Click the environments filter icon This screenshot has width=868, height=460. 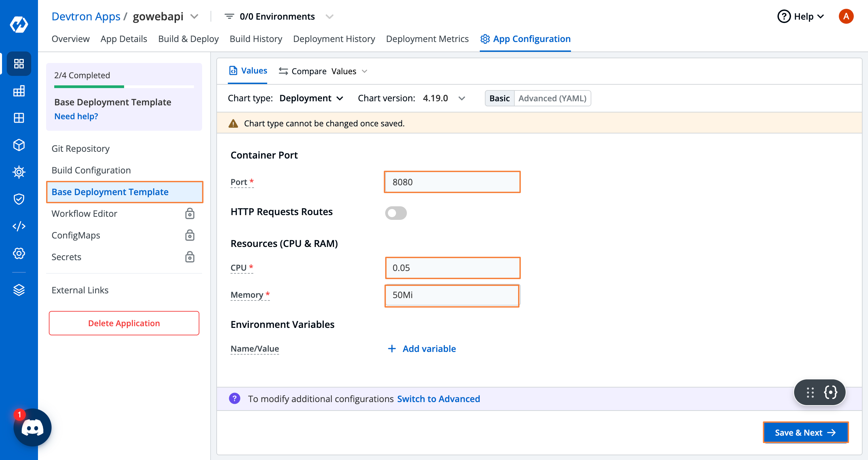coord(229,16)
